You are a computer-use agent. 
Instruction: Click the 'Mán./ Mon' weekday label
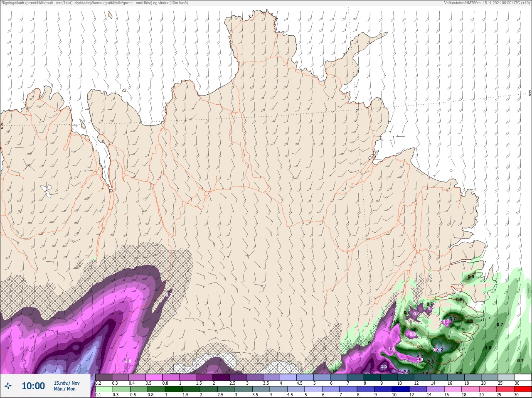click(x=64, y=389)
